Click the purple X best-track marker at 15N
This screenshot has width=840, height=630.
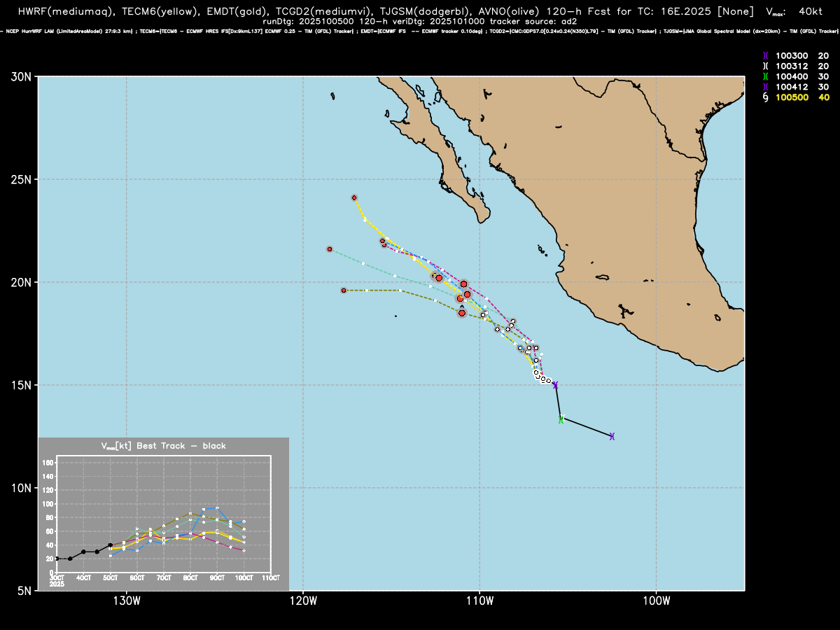(555, 385)
